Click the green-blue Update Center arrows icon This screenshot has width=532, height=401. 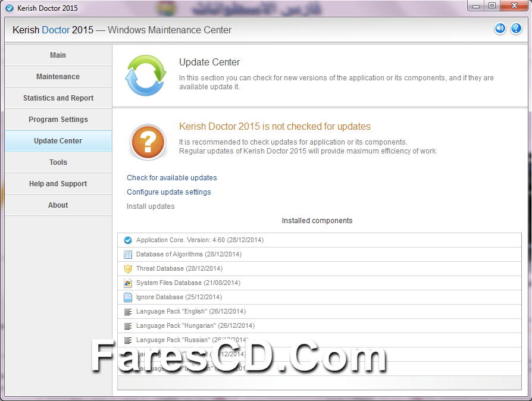tap(146, 76)
